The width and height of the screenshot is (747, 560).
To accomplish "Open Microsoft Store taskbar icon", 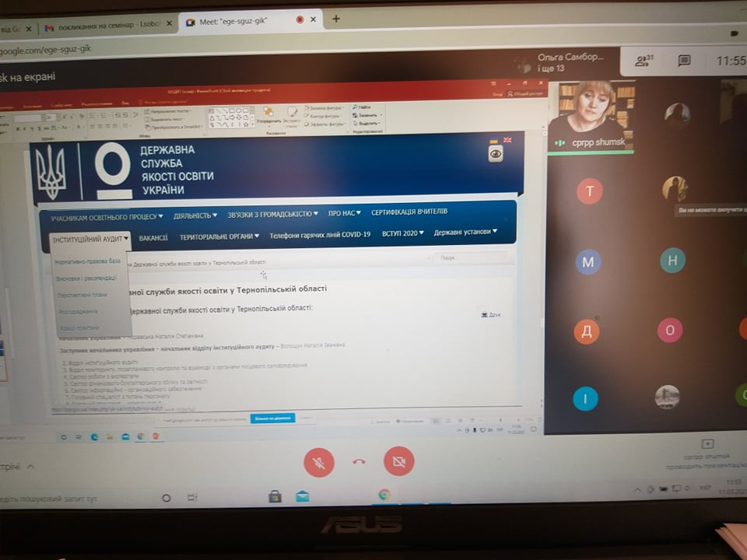I will click(x=275, y=497).
